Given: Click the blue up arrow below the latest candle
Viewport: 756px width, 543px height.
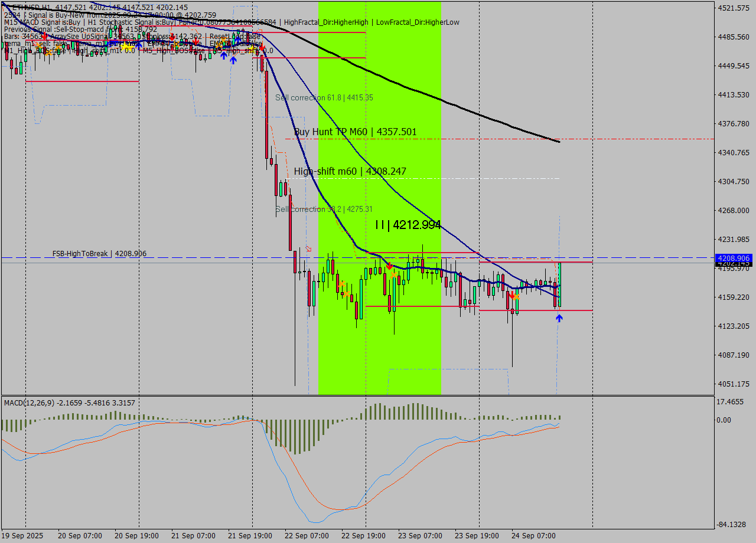Looking at the screenshot, I should click(559, 318).
